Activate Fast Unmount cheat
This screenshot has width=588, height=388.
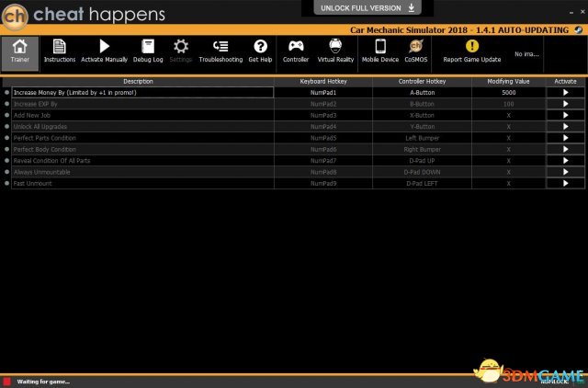tap(566, 184)
